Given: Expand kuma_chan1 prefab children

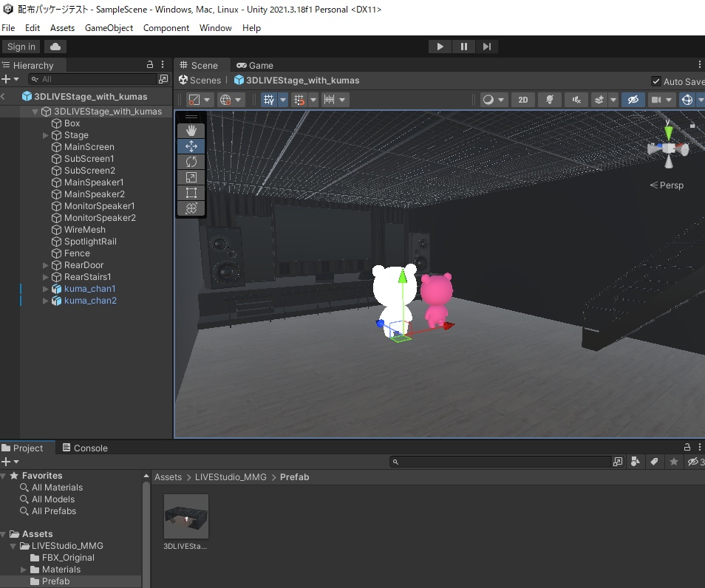Looking at the screenshot, I should tap(45, 289).
